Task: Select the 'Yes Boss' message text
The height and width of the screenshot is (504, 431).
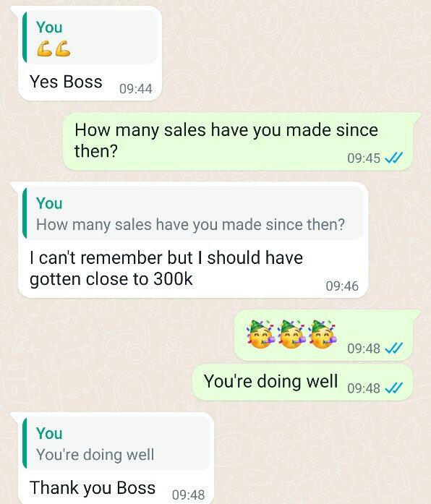Action: coord(66,82)
